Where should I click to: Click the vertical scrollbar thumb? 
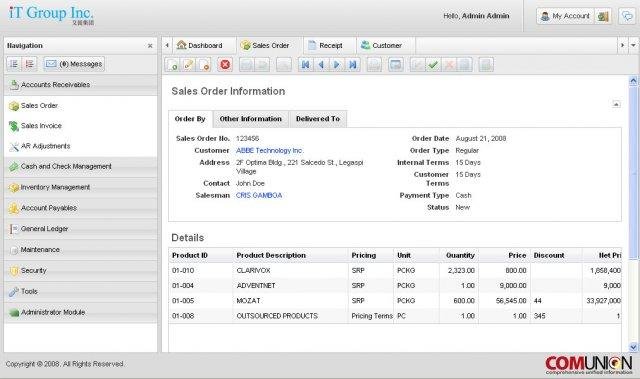pyautogui.click(x=633, y=172)
